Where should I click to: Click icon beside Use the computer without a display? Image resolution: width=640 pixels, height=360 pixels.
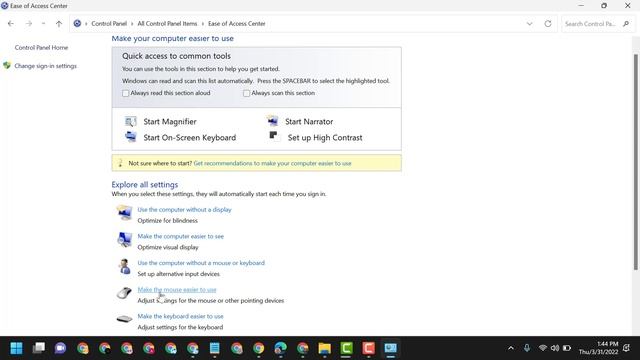(x=124, y=213)
